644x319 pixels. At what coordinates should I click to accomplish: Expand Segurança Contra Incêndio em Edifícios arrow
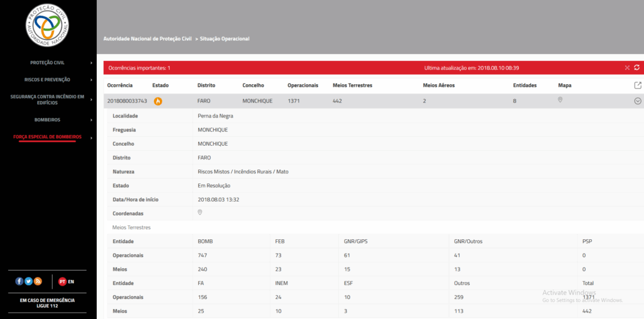point(91,100)
